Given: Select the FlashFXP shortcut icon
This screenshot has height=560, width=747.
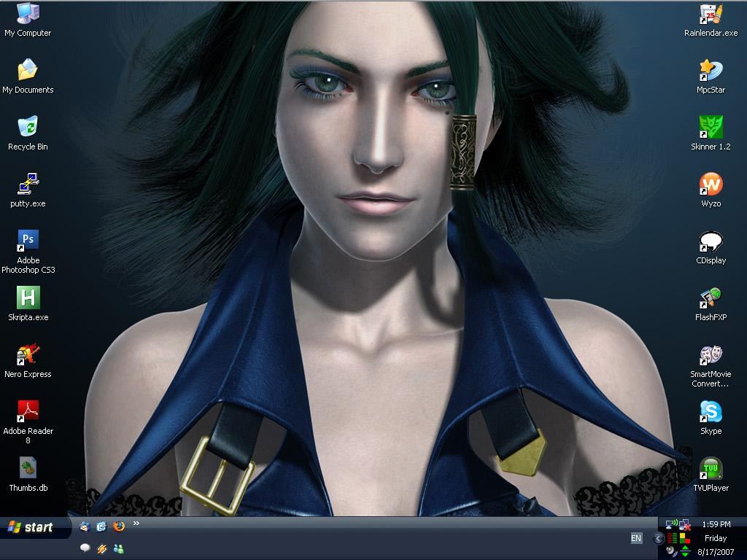Looking at the screenshot, I should point(711,304).
